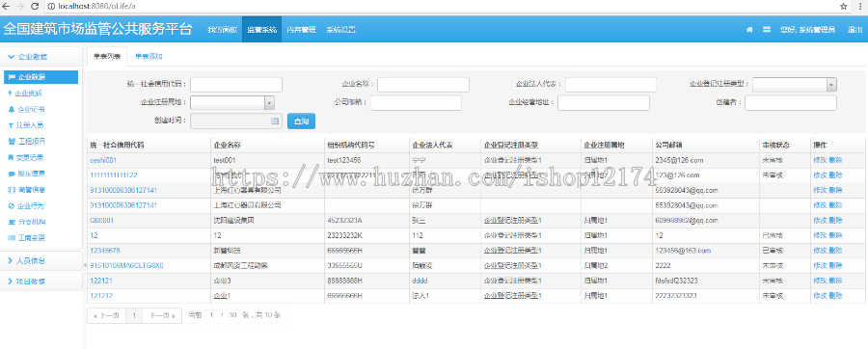Screen dimensions: 868x349
Task: Go to the next page with 下一页
Action: pyautogui.click(x=162, y=315)
